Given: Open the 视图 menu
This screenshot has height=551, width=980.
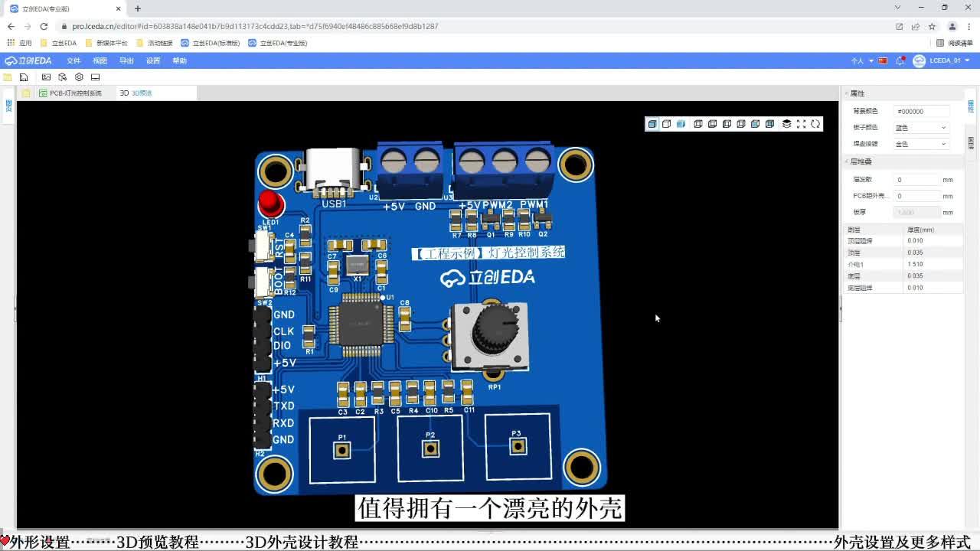Looking at the screenshot, I should (x=100, y=60).
